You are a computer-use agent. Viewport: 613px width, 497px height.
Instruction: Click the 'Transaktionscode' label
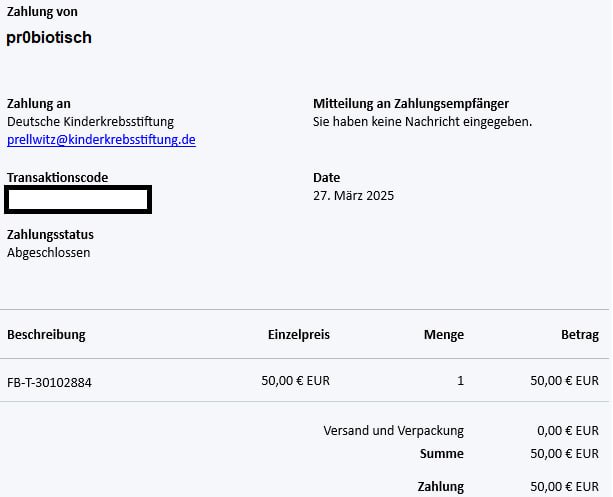pyautogui.click(x=57, y=177)
